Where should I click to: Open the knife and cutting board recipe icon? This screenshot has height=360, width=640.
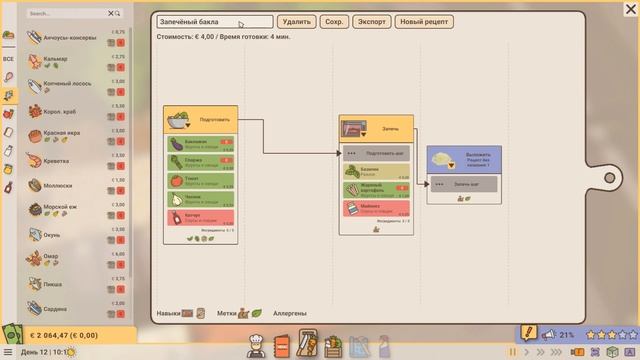click(x=307, y=343)
